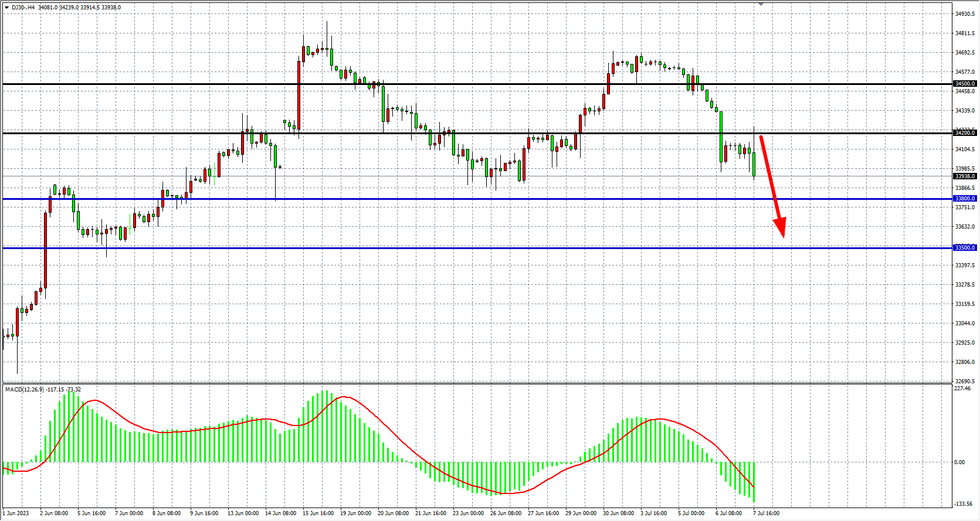This screenshot has height=521, width=980.
Task: Click the chart shift triangle marker at top
Action: 761,4
